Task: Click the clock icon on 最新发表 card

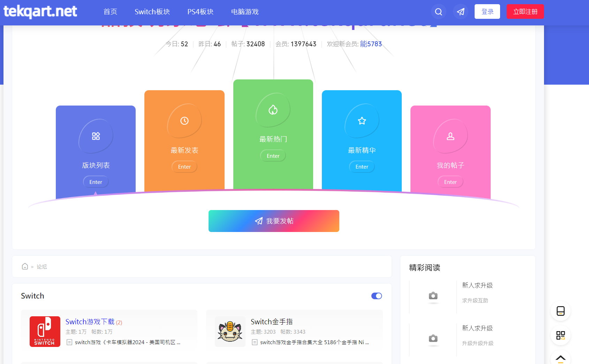Action: [x=184, y=121]
